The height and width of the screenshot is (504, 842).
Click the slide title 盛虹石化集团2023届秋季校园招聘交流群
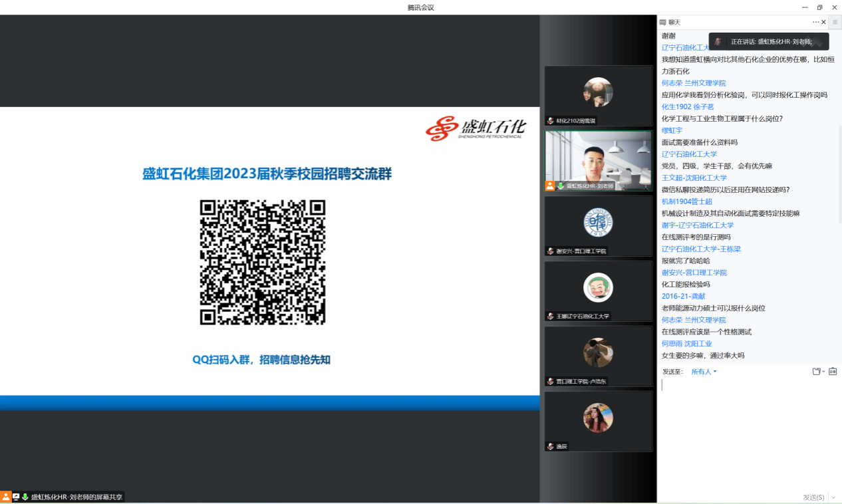(x=267, y=174)
